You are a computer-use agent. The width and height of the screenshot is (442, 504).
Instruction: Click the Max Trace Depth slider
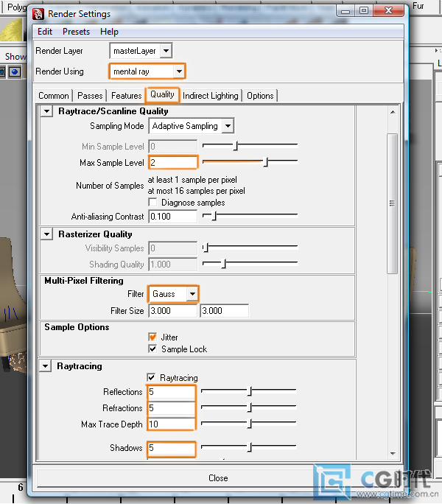(x=248, y=424)
